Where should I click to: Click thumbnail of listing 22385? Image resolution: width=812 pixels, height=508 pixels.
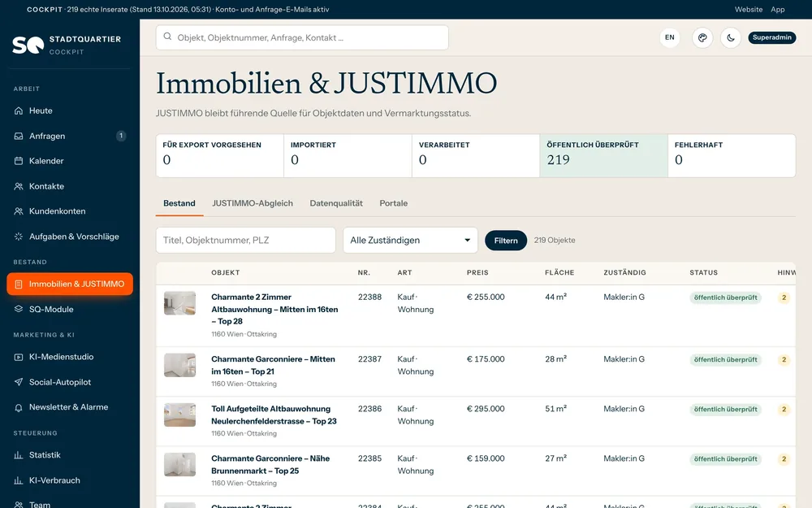click(179, 465)
